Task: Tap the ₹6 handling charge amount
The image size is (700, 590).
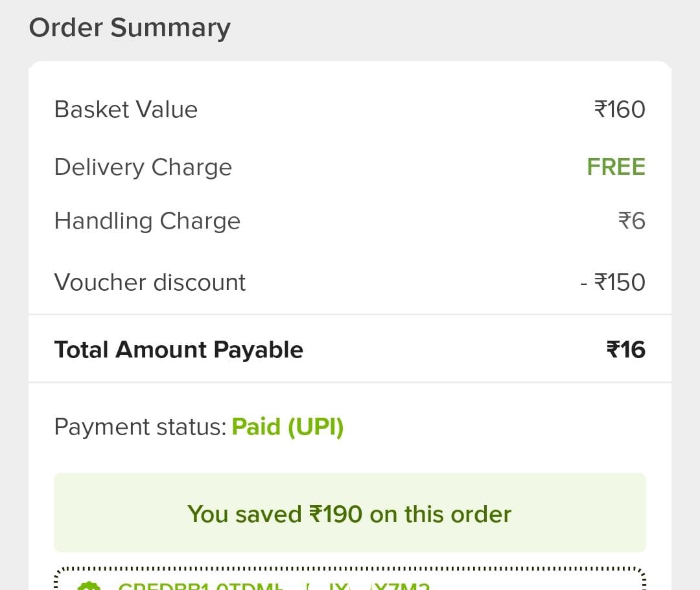Action: pyautogui.click(x=631, y=221)
